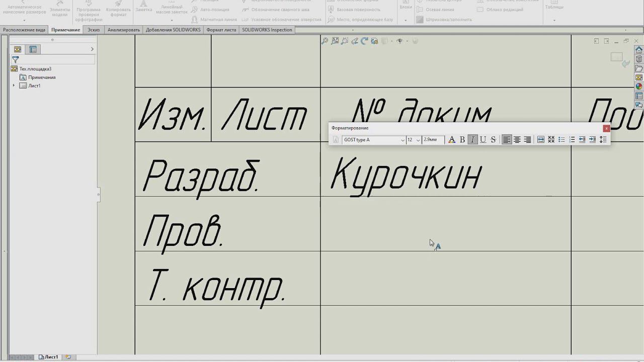Click the fit text icon

[541, 140]
